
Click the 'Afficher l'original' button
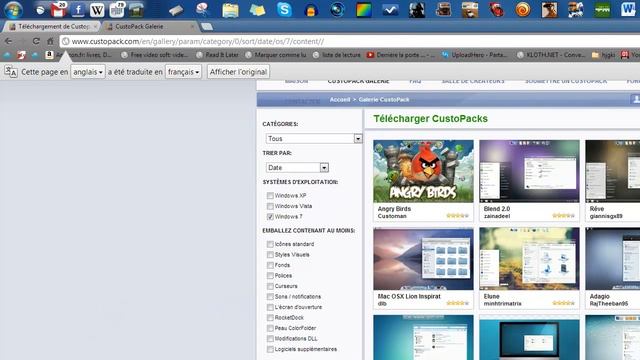pos(238,72)
